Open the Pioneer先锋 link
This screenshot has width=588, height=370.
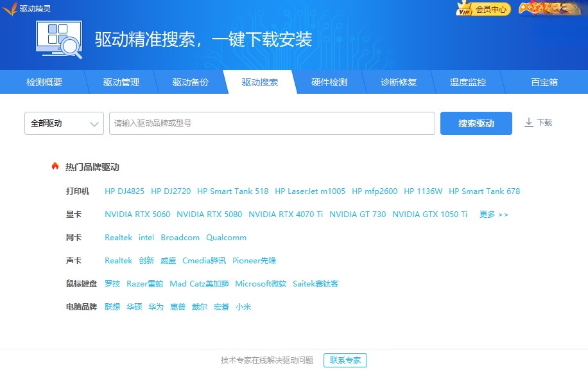click(254, 260)
